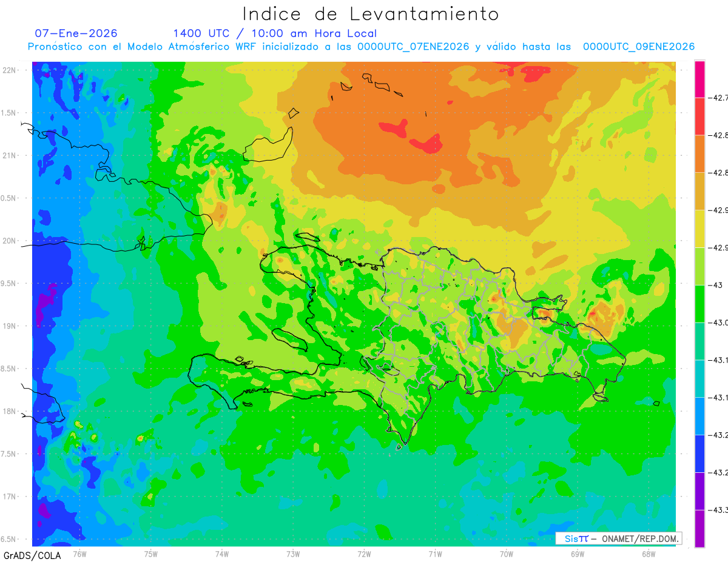This screenshot has width=728, height=562.
Task: Click the -43.3 legend value
Action: (718, 510)
